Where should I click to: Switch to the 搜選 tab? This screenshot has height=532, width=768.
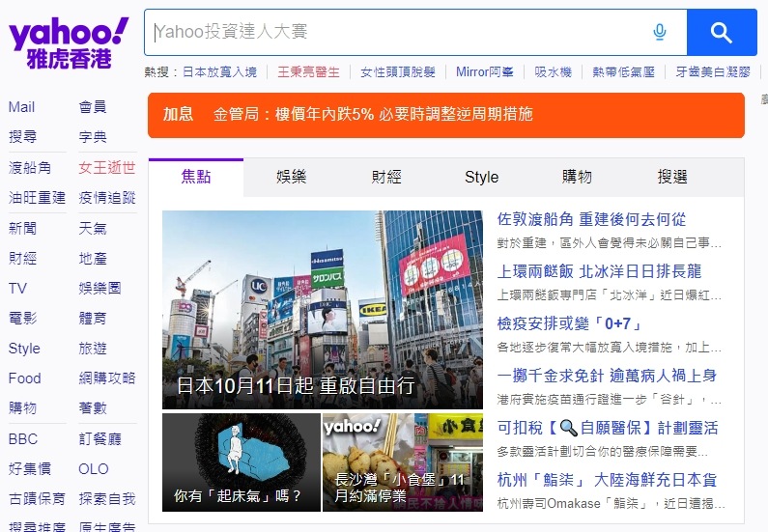coord(672,177)
